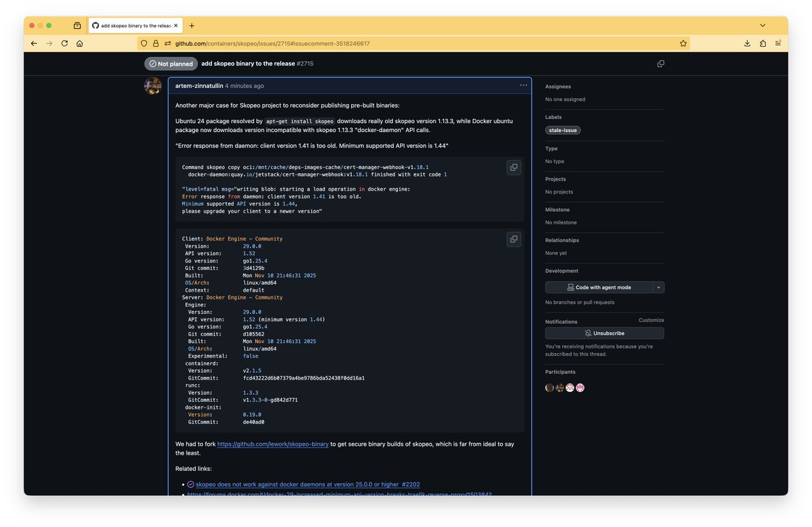Screen dimensions: 812x527
Task: Copy the skopeo copy command code block
Action: (514, 167)
